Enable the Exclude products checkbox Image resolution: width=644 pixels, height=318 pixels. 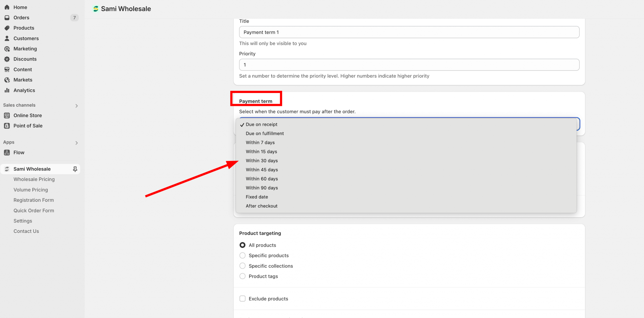pyautogui.click(x=242, y=299)
